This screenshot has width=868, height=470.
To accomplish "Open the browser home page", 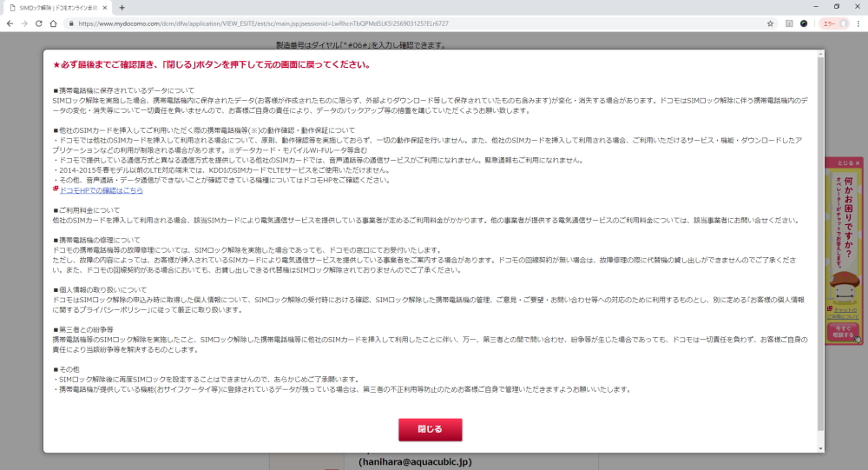I will (53, 23).
